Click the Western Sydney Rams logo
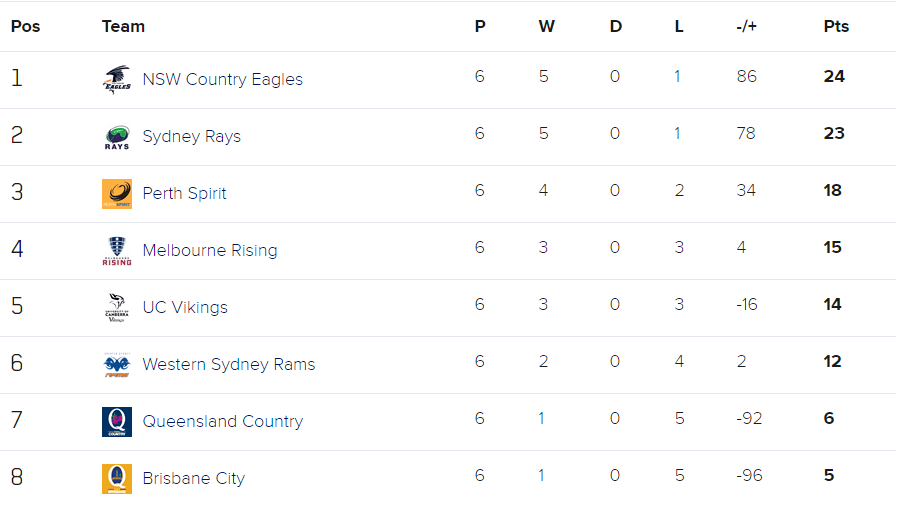Screen dimensions: 910x523 click(117, 365)
